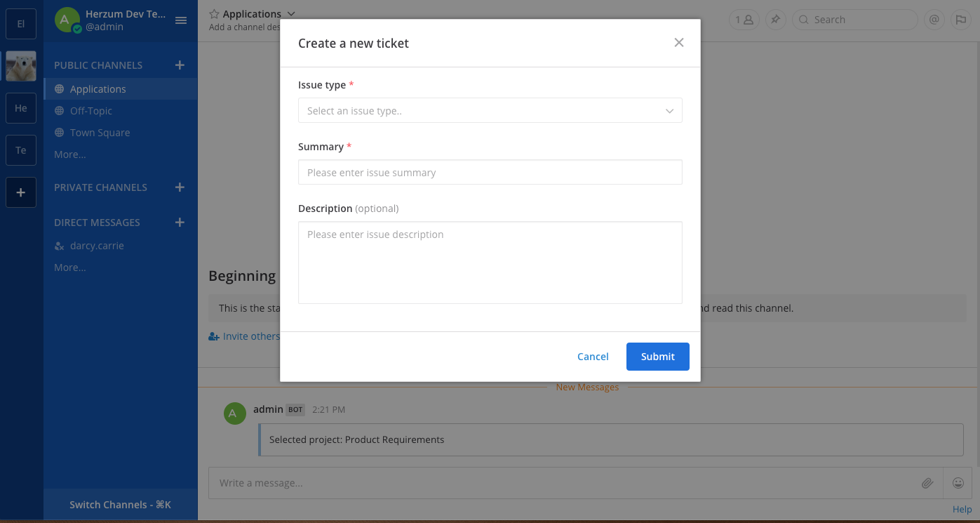Open the Town Square channel
This screenshot has width=980, height=523.
click(100, 133)
